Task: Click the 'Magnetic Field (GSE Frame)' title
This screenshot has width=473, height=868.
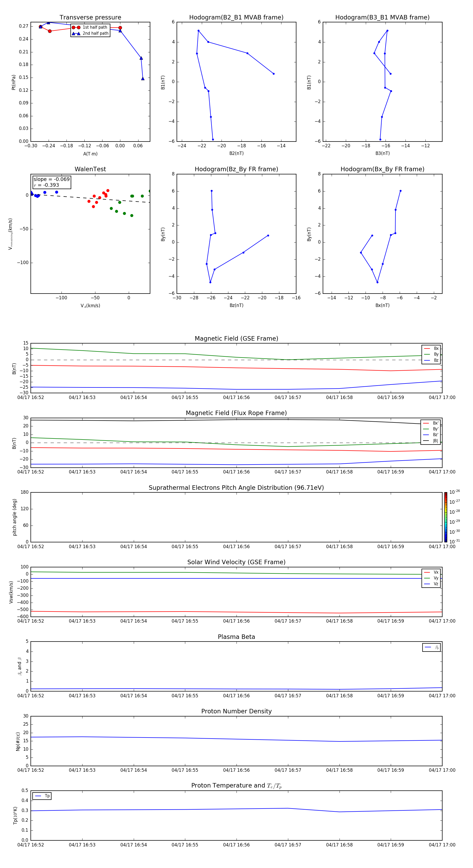Action: pyautogui.click(x=236, y=339)
